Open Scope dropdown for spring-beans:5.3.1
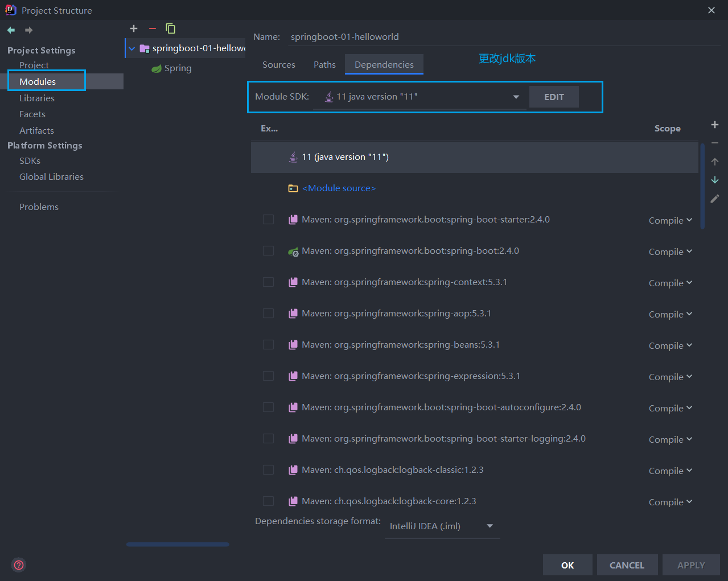The image size is (728, 581). pyautogui.click(x=671, y=345)
